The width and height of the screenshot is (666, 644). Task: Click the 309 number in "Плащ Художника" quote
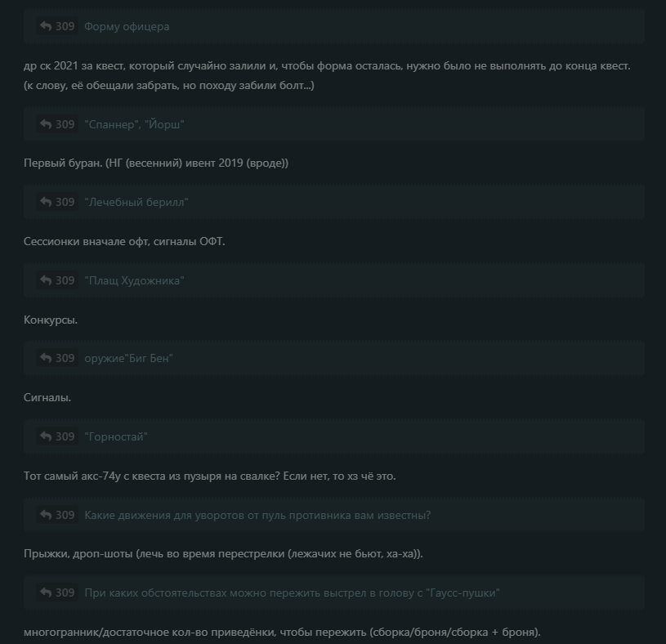(x=65, y=280)
